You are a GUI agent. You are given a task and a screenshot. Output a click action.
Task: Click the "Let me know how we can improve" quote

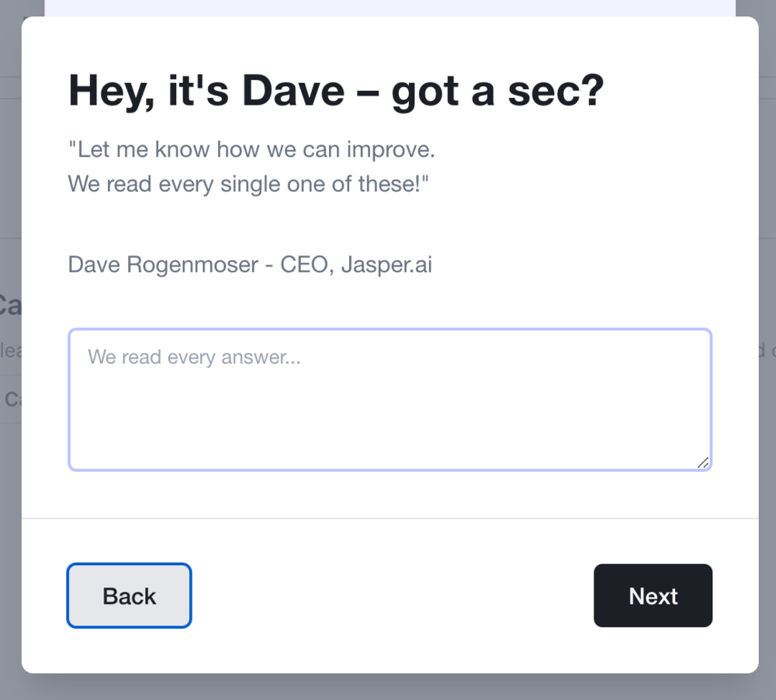point(251,149)
